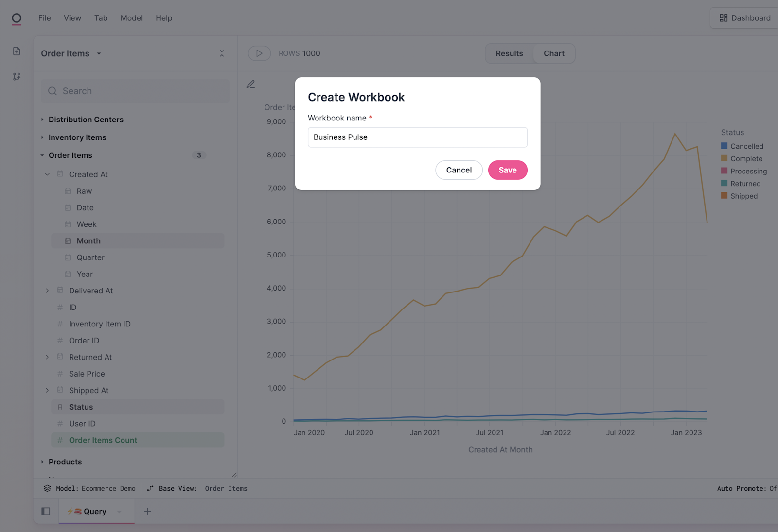
Task: Open the git branch icon in the left sidebar
Action: 17,76
